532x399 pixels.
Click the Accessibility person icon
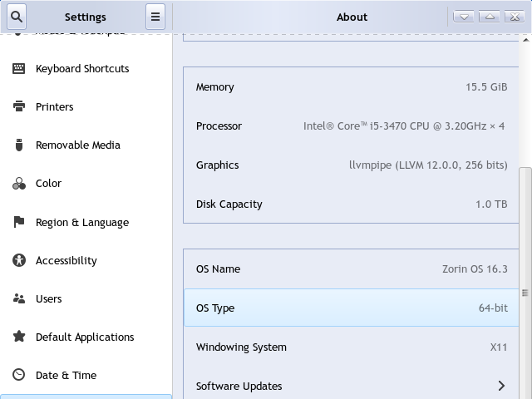coord(18,261)
